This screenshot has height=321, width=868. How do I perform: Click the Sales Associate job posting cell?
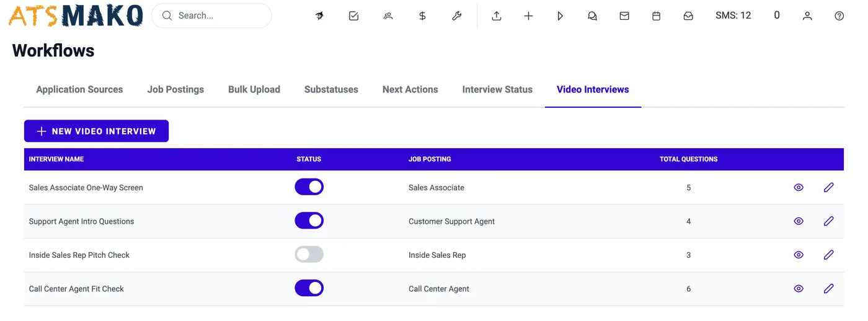(436, 188)
